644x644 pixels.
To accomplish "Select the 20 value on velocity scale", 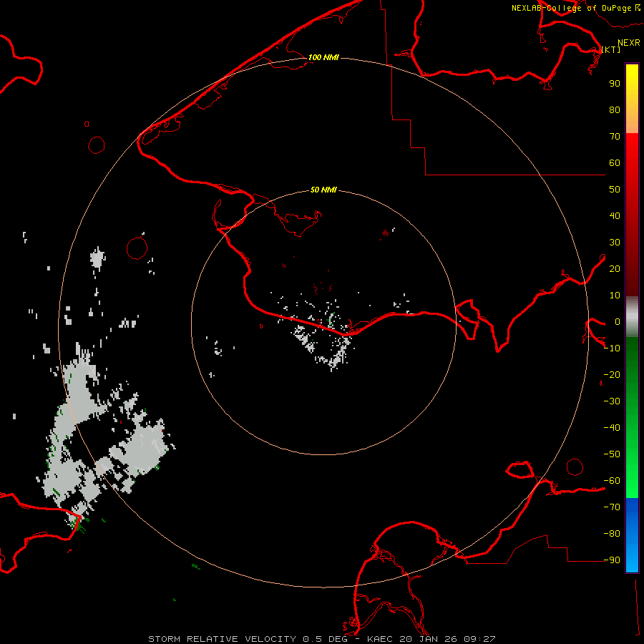I will click(x=615, y=268).
